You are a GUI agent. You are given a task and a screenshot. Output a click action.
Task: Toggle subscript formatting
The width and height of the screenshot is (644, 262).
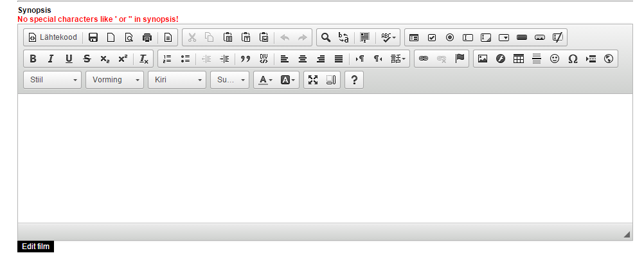tap(105, 59)
